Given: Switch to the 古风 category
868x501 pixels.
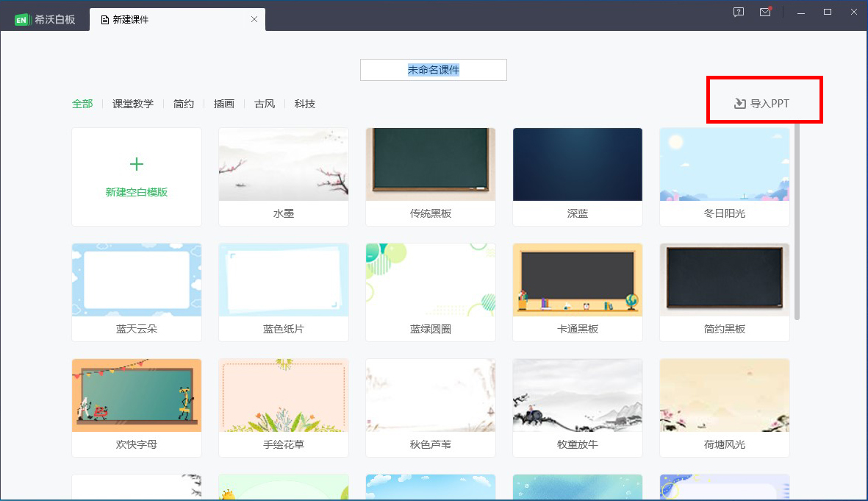Looking at the screenshot, I should [264, 104].
